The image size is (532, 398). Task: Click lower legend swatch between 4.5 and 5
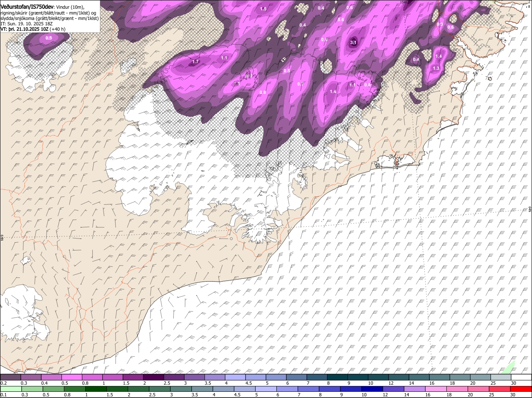point(244,388)
